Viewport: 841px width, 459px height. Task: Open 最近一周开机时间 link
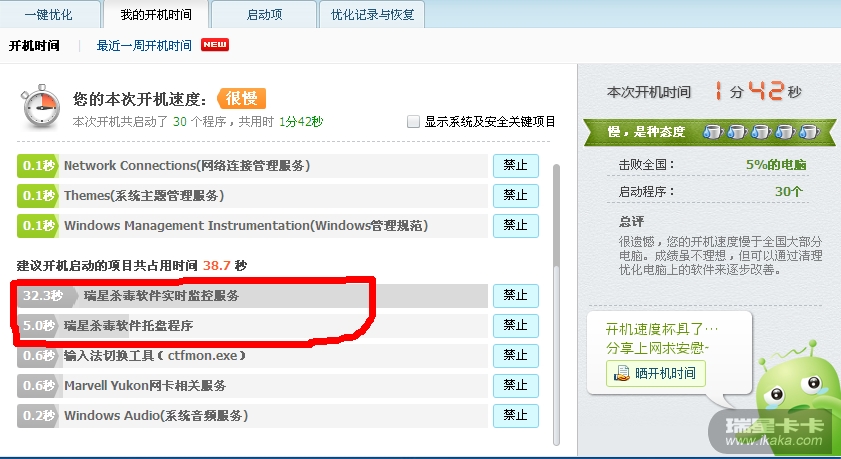[x=144, y=46]
